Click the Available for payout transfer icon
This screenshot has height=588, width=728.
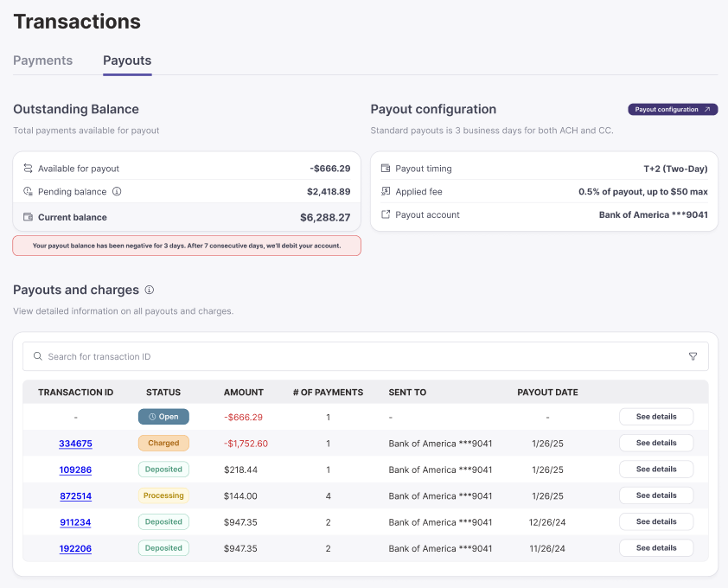pos(28,169)
